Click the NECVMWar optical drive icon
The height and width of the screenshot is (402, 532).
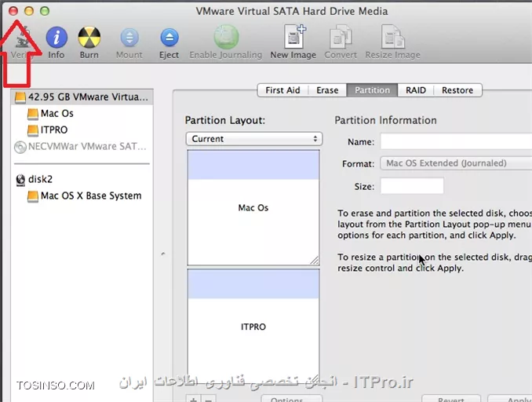tap(20, 147)
